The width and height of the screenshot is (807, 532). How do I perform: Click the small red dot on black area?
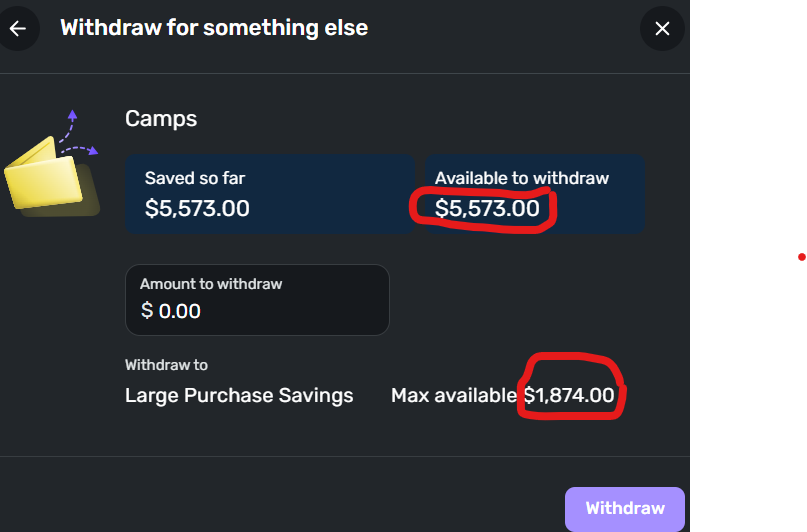click(x=801, y=257)
